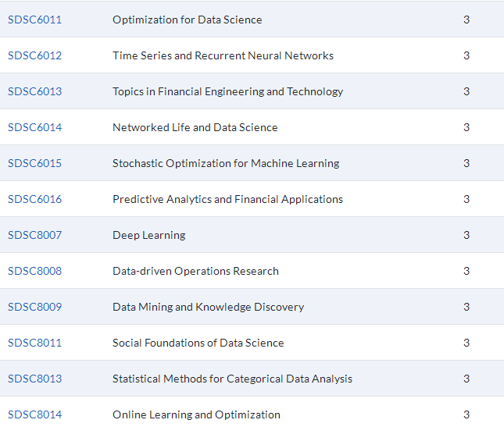This screenshot has height=434, width=504.
Task: Select the SDSC6015 course code
Action: [34, 163]
